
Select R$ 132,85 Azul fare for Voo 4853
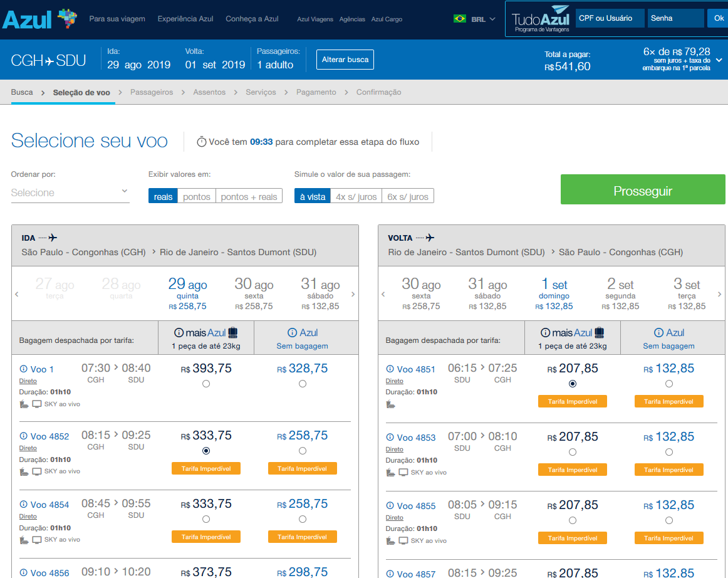(669, 452)
